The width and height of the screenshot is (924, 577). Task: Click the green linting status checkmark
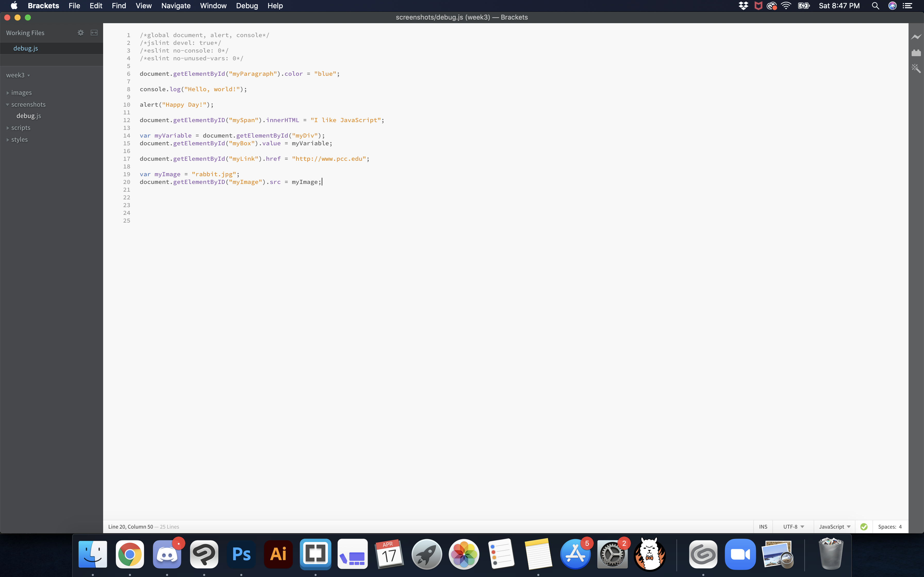(x=864, y=527)
